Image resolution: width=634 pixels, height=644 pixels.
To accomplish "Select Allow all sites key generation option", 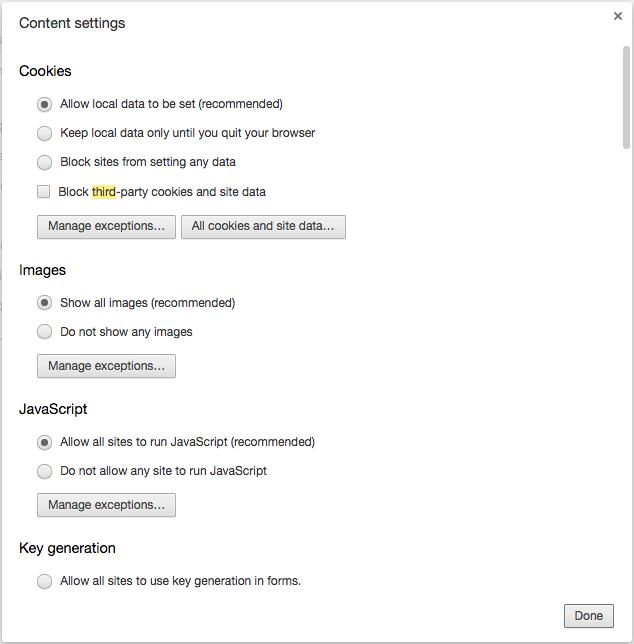I will point(44,581).
